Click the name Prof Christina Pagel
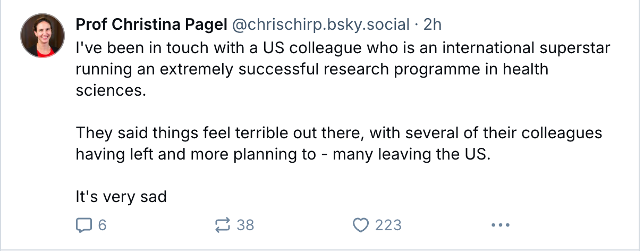 coord(151,24)
